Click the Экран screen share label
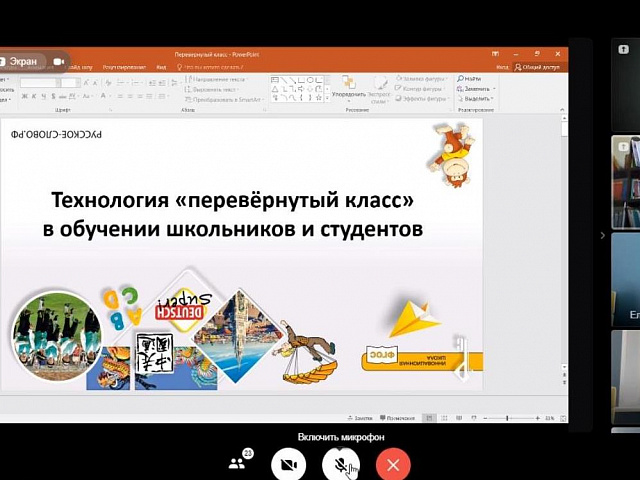640x480 pixels. click(x=23, y=61)
